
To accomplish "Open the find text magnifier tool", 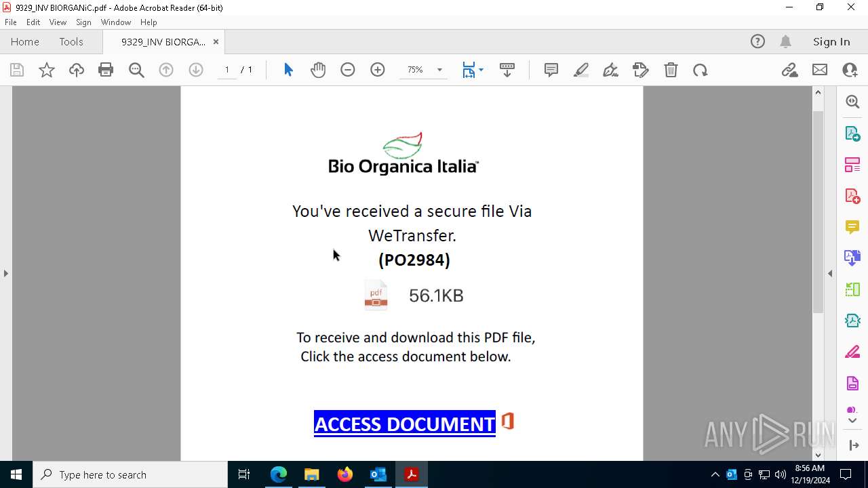I will point(136,70).
